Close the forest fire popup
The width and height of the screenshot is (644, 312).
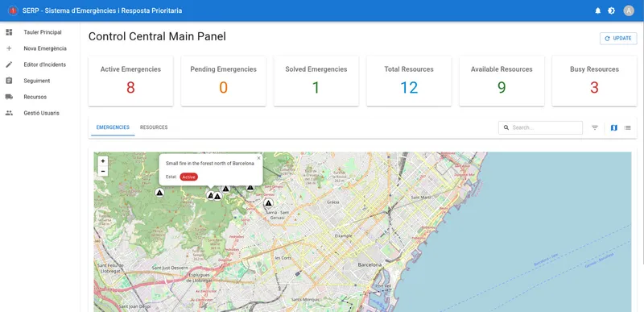pyautogui.click(x=258, y=158)
